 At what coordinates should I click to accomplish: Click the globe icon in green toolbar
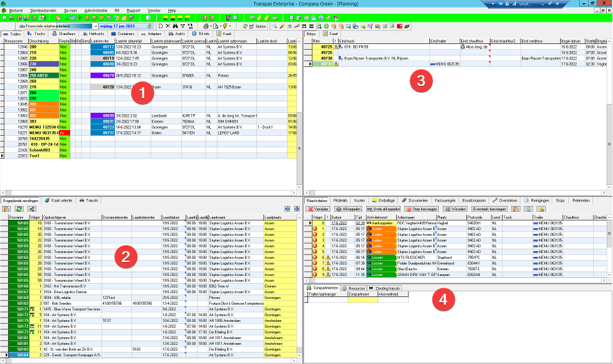point(321,18)
